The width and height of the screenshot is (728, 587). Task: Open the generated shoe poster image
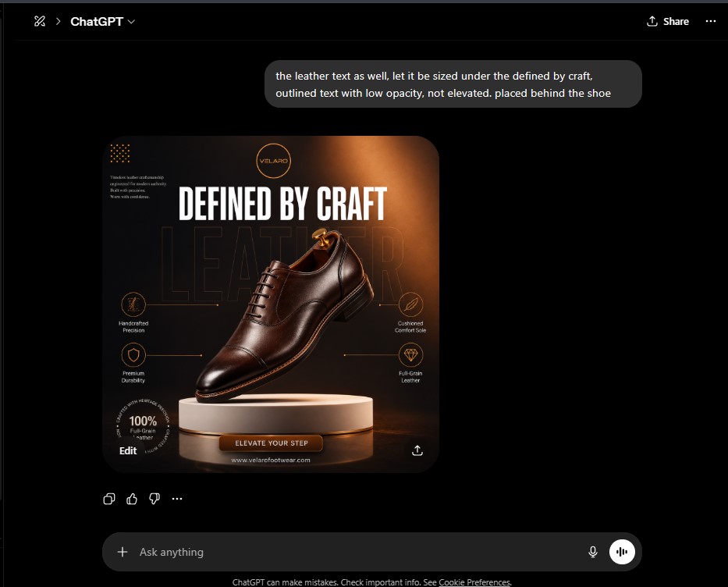271,304
